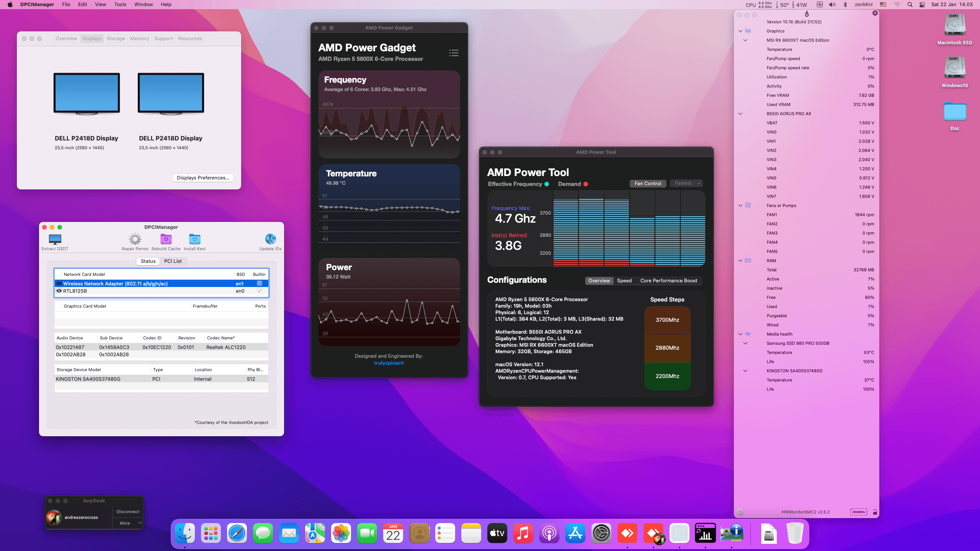Click the droplet icon atop HWMonitorSMC2 panel
Screen dimensions: 980x551
click(807, 14)
